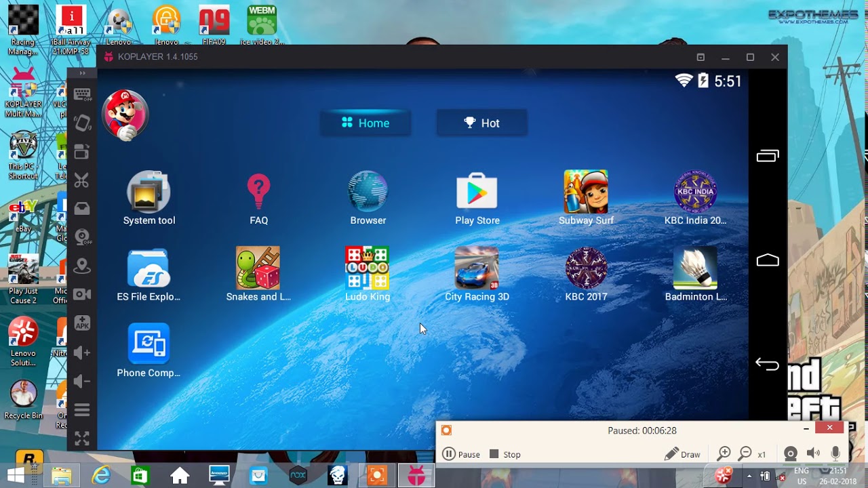Open GPS location sidebar icon
868x488 pixels.
click(x=82, y=265)
